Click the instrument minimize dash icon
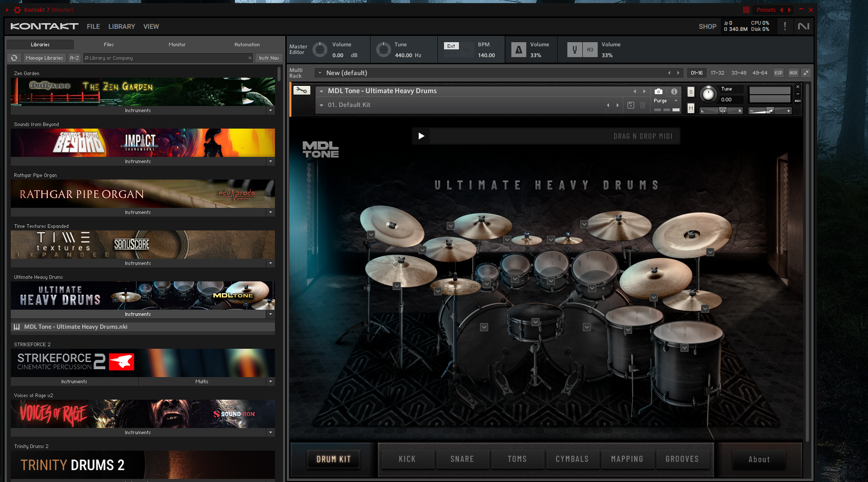The height and width of the screenshot is (482, 868). [798, 94]
